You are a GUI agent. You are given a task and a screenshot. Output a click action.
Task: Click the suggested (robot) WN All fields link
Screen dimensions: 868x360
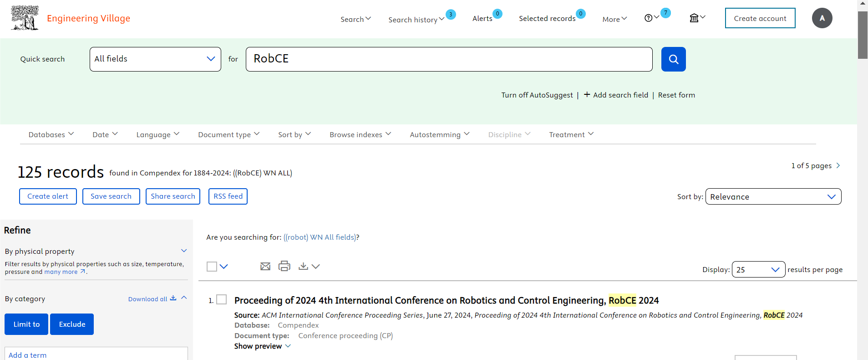pos(320,237)
